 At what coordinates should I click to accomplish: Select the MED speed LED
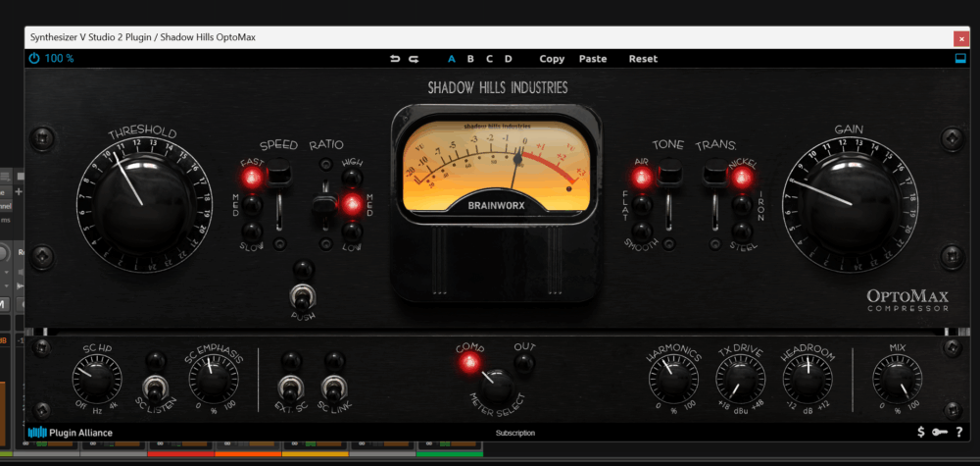click(x=253, y=205)
